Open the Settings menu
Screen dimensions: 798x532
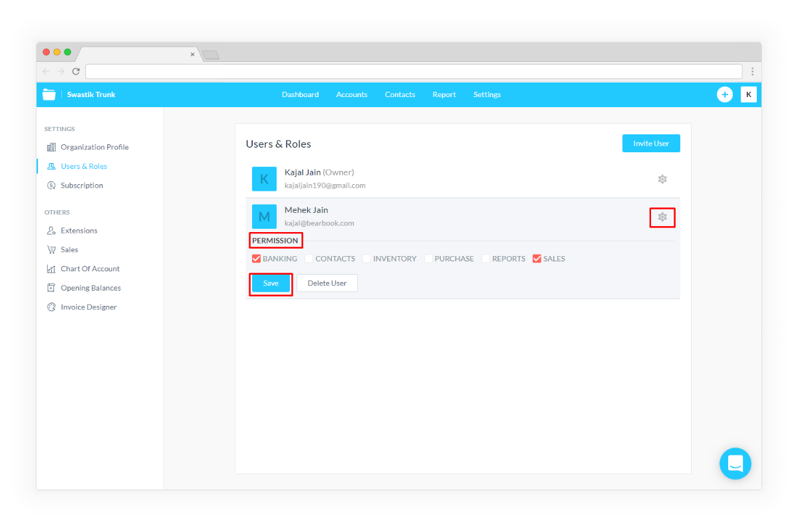[487, 94]
